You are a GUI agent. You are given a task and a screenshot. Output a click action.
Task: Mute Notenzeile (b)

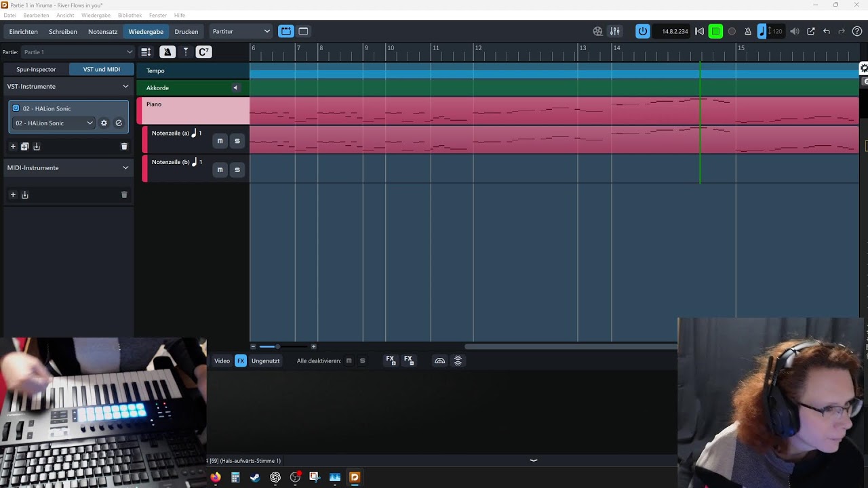click(x=220, y=169)
